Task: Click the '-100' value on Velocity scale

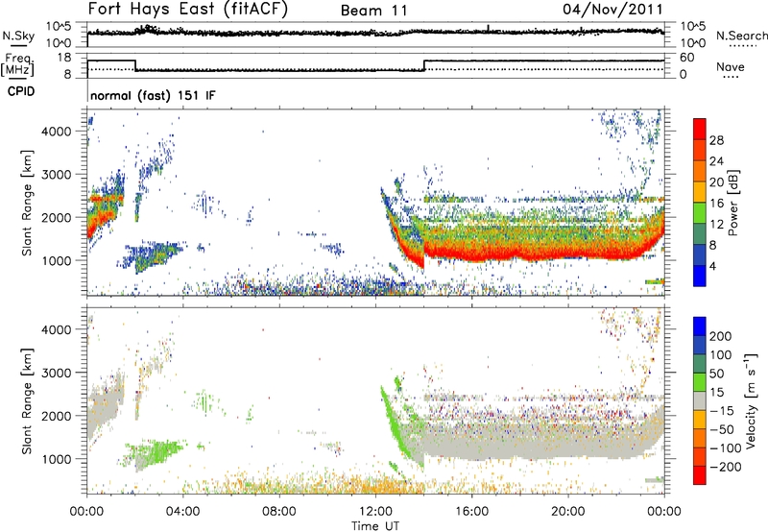Action: (x=725, y=447)
